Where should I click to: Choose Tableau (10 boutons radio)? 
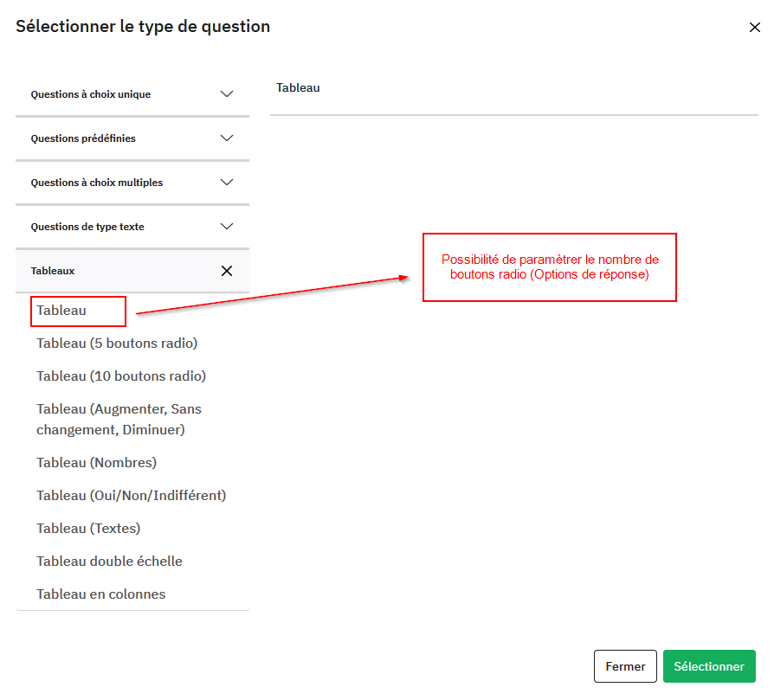(x=121, y=376)
